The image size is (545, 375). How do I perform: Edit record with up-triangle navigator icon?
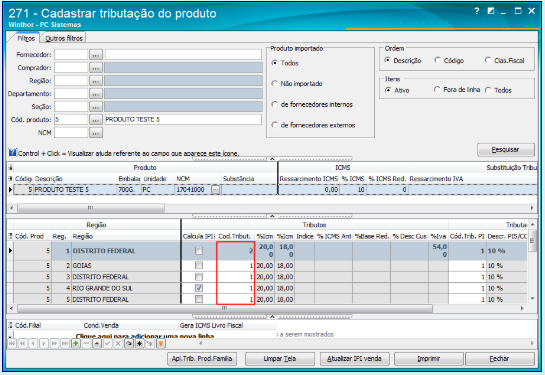tap(97, 344)
